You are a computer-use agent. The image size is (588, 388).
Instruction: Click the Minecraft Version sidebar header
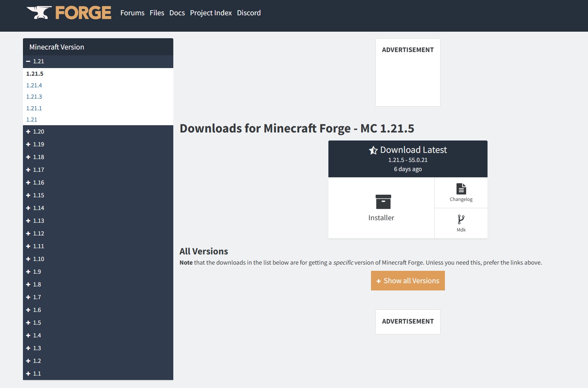tap(98, 47)
